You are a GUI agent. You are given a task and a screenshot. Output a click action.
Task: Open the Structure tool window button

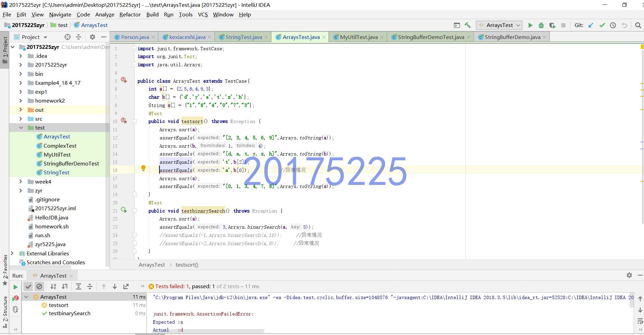5,312
